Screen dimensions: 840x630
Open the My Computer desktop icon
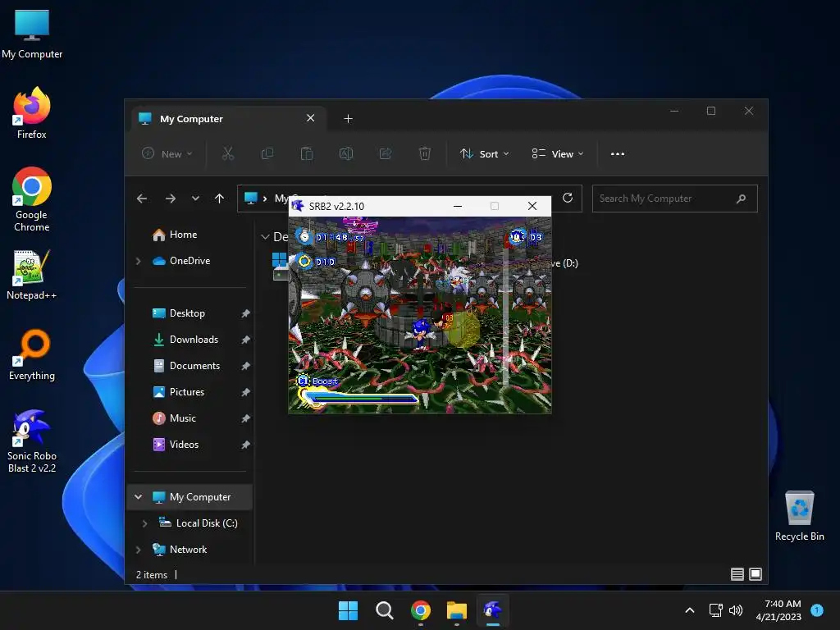(32, 34)
